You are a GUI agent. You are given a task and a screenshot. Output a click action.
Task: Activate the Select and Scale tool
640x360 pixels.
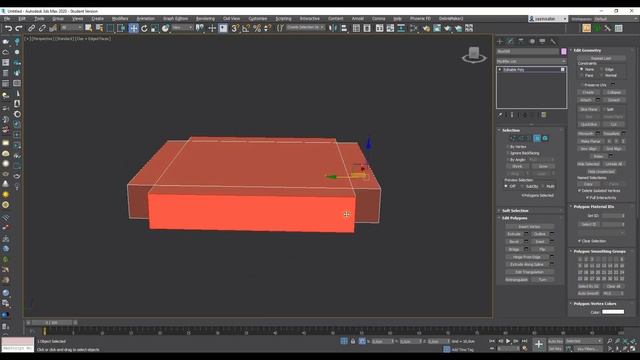pyautogui.click(x=155, y=28)
